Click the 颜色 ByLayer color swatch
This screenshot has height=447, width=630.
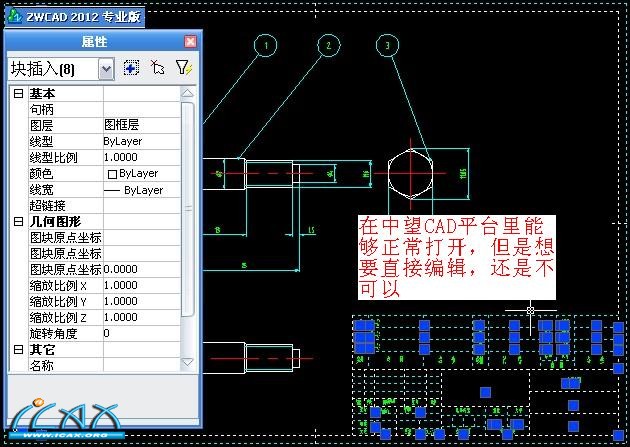click(112, 174)
